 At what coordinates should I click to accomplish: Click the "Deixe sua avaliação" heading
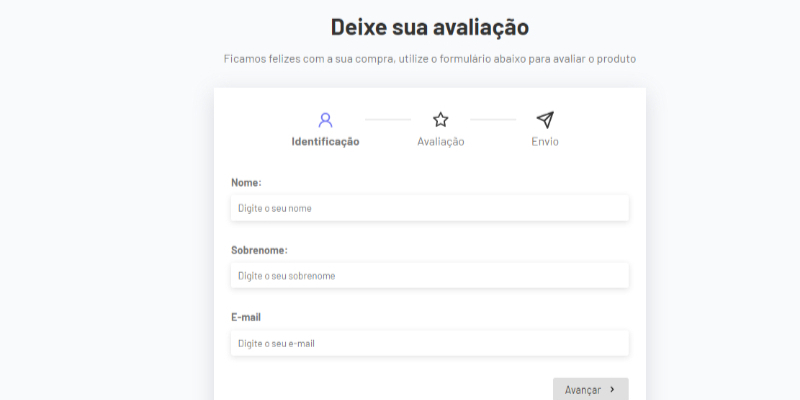click(x=429, y=27)
